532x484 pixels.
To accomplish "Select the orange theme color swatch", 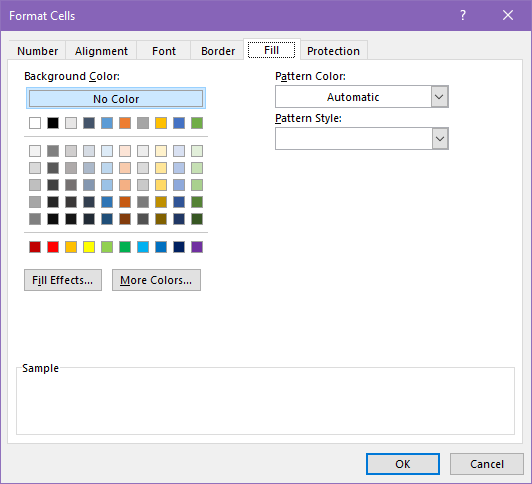I will point(125,123).
